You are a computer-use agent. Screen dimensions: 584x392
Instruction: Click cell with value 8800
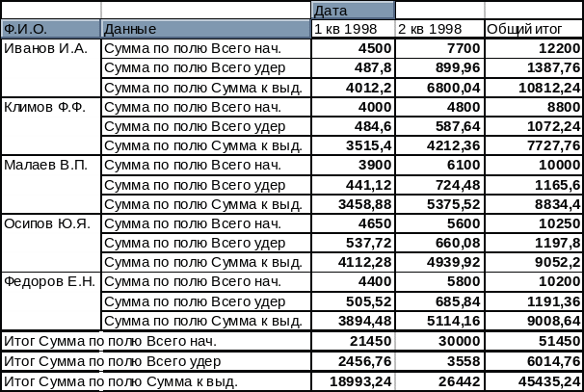click(x=534, y=107)
